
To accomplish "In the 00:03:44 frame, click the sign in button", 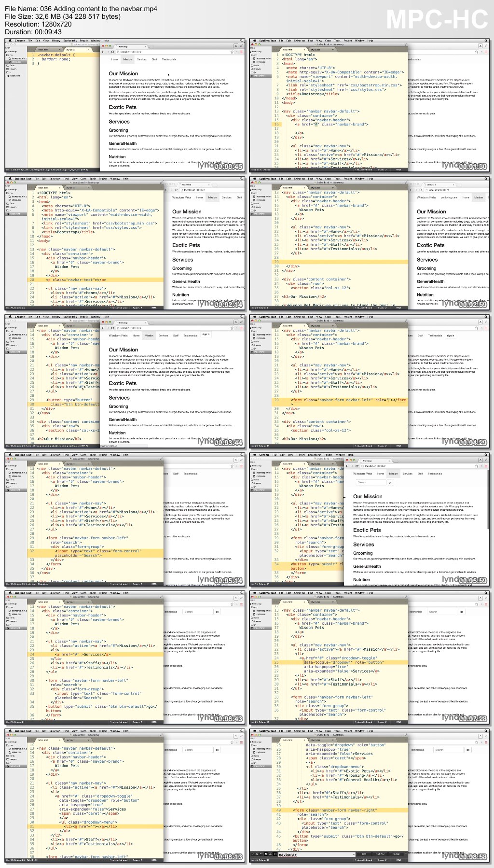I will tap(206, 335).
